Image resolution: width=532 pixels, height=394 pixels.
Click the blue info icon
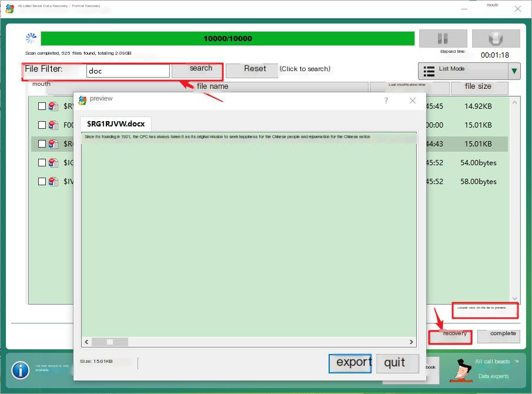click(21, 370)
